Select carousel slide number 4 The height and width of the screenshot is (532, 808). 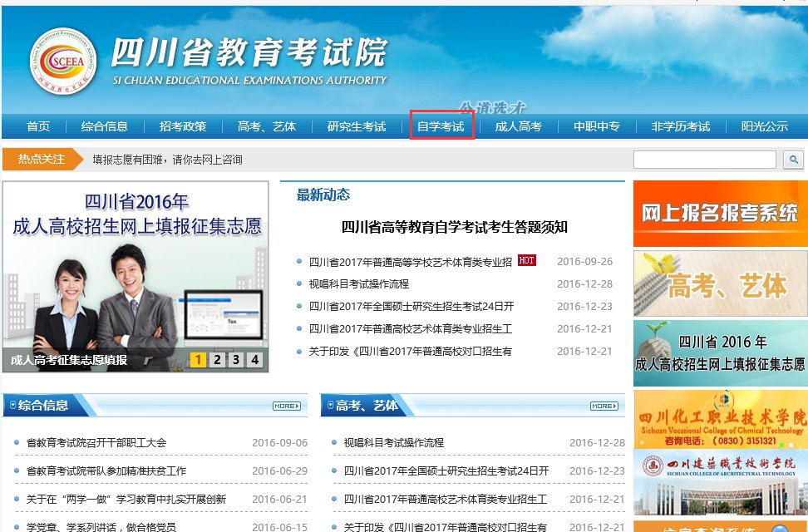coord(254,361)
